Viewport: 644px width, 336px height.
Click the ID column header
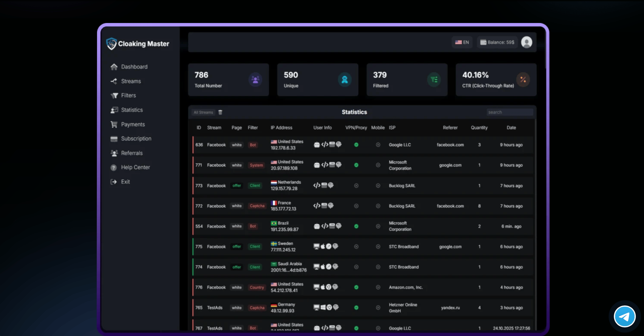point(199,128)
